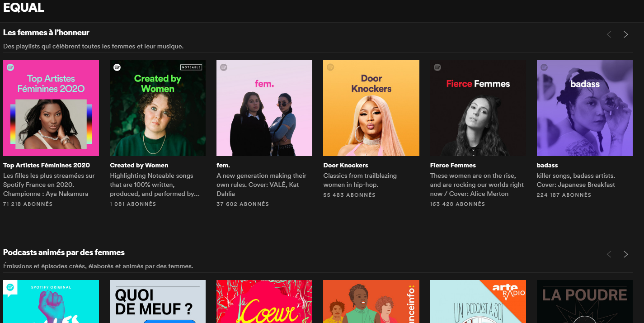Image resolution: width=644 pixels, height=323 pixels.
Task: Click next arrow in Podcasts animés par des femmes
Action: (625, 254)
